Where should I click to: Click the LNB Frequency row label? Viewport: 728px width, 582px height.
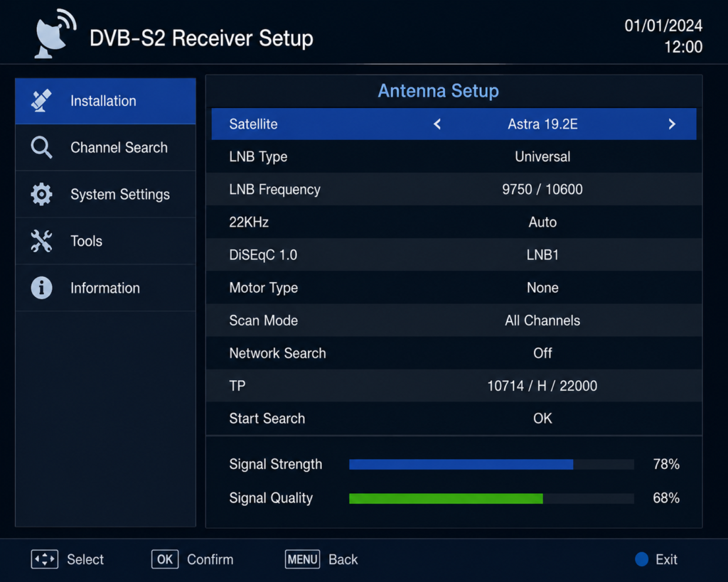coord(274,189)
